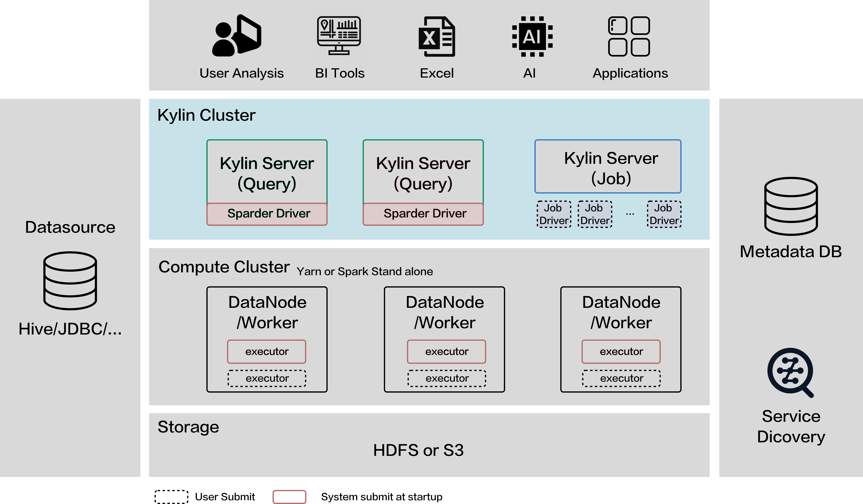Click the "User Submit" legend text
The image size is (863, 504).
[x=225, y=497]
